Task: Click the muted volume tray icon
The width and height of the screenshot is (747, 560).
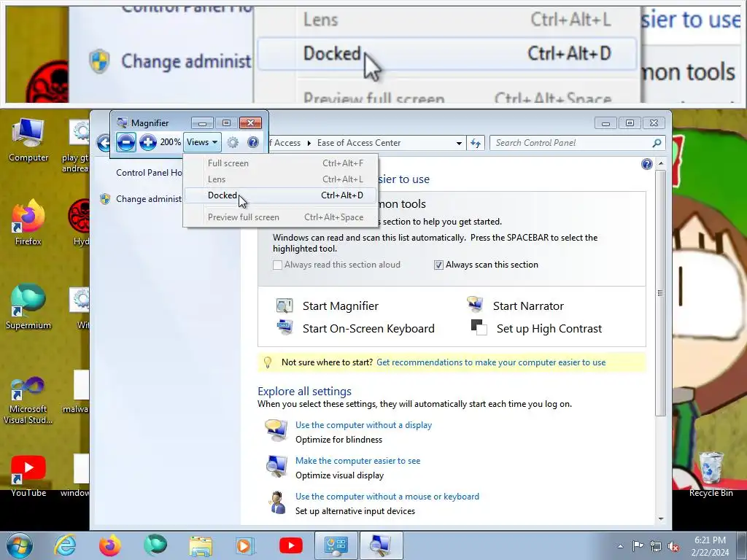Action: click(x=673, y=546)
